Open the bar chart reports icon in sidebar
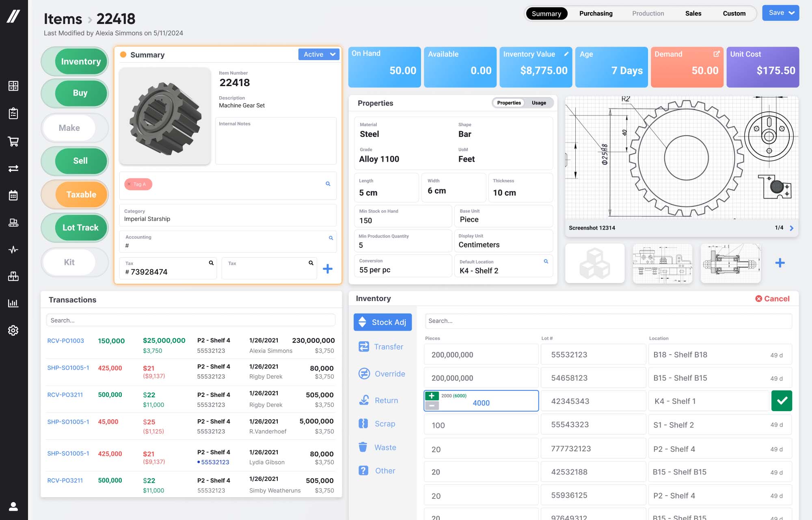The height and width of the screenshot is (520, 812). pyautogui.click(x=13, y=303)
